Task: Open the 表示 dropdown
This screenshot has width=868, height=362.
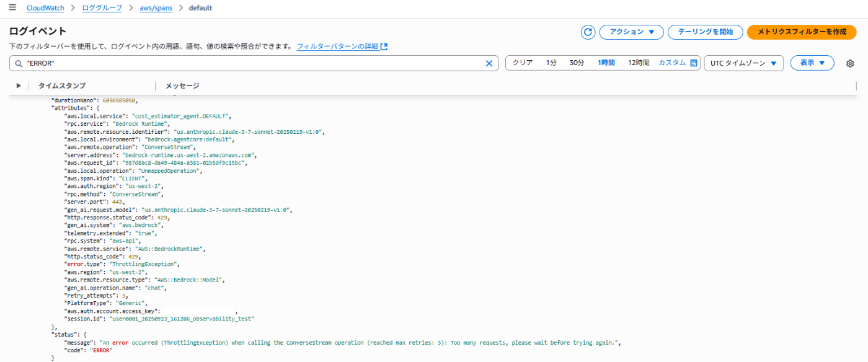Action: 812,63
